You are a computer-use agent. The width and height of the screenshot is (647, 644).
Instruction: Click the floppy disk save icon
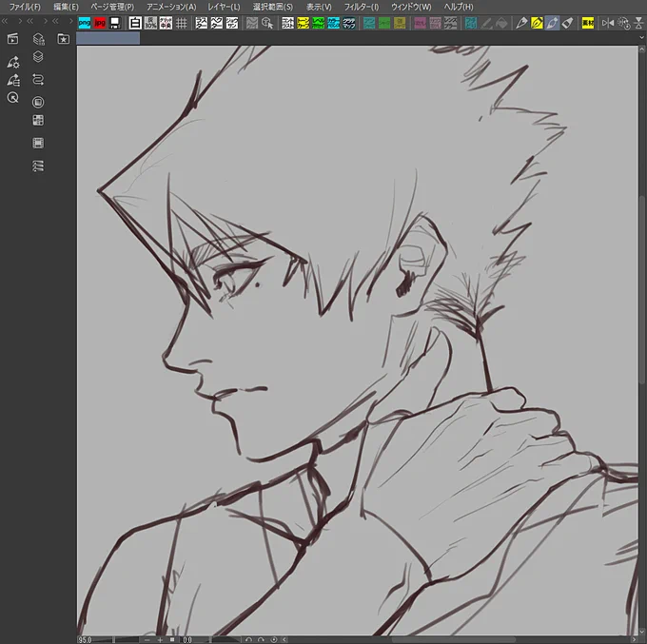click(115, 23)
